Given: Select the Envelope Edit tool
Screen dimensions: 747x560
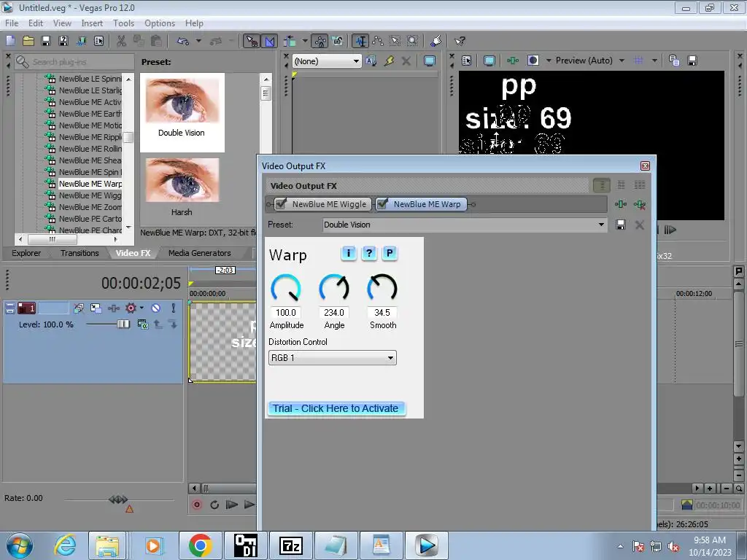Looking at the screenshot, I should tap(378, 42).
